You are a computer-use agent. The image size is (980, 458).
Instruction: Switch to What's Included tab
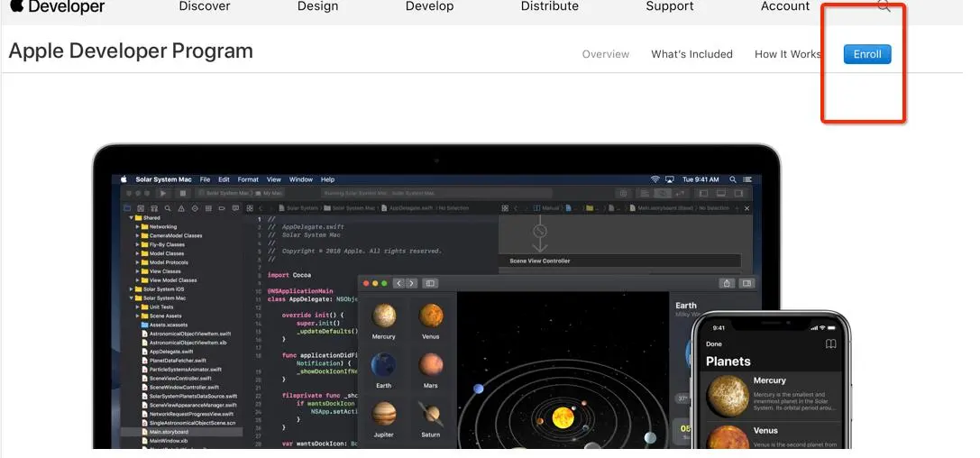[x=691, y=54]
